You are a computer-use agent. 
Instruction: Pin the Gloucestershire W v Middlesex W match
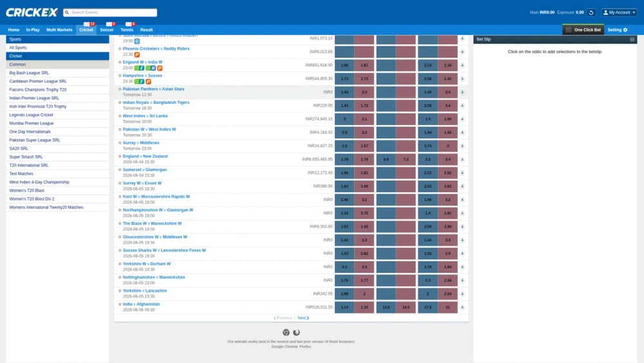[462, 240]
